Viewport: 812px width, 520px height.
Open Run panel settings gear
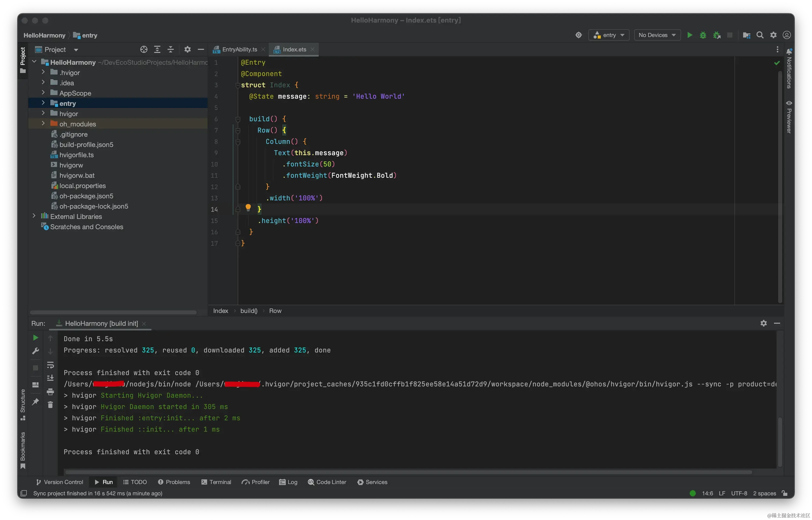coord(764,323)
